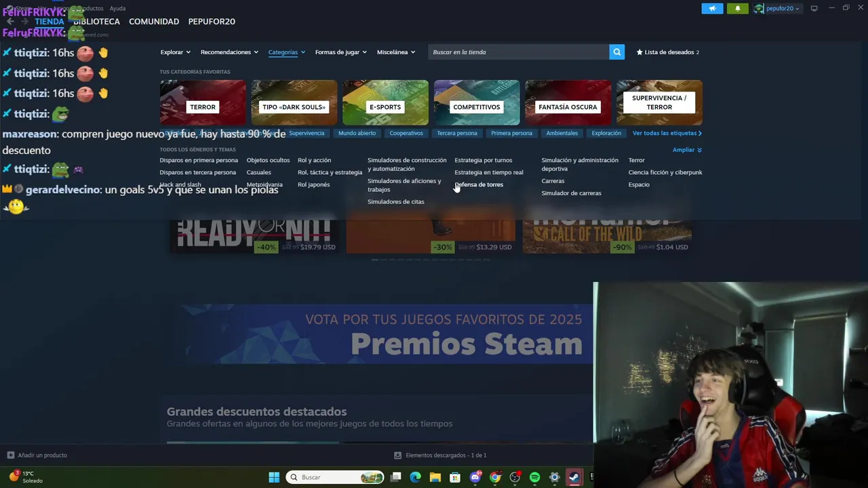868x488 pixels.
Task: Open the Ayuda menu
Action: click(117, 9)
